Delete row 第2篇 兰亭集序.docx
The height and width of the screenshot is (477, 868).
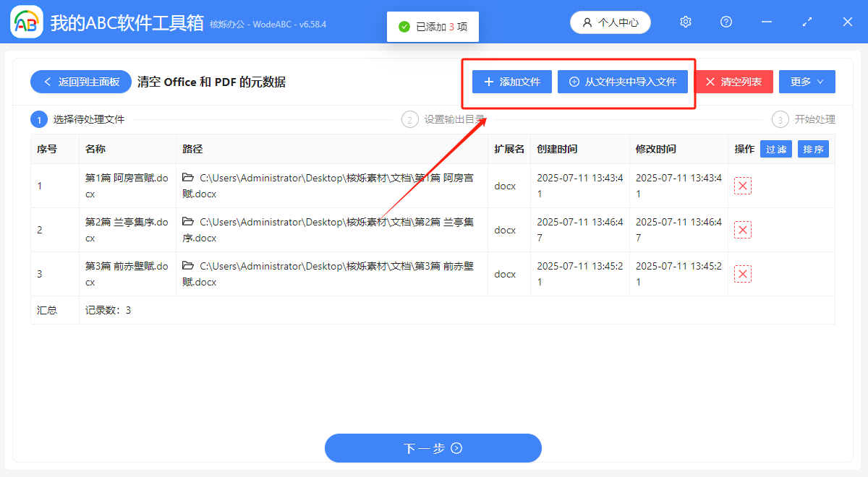(743, 230)
